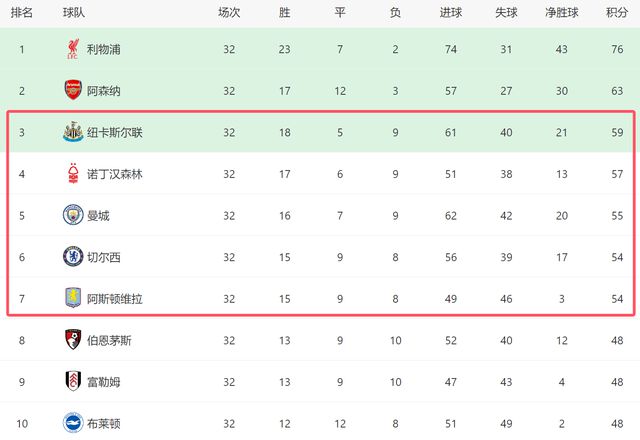Screen dimensions: 640x440
Task: Click the Fulham club crest icon
Action: tap(73, 381)
